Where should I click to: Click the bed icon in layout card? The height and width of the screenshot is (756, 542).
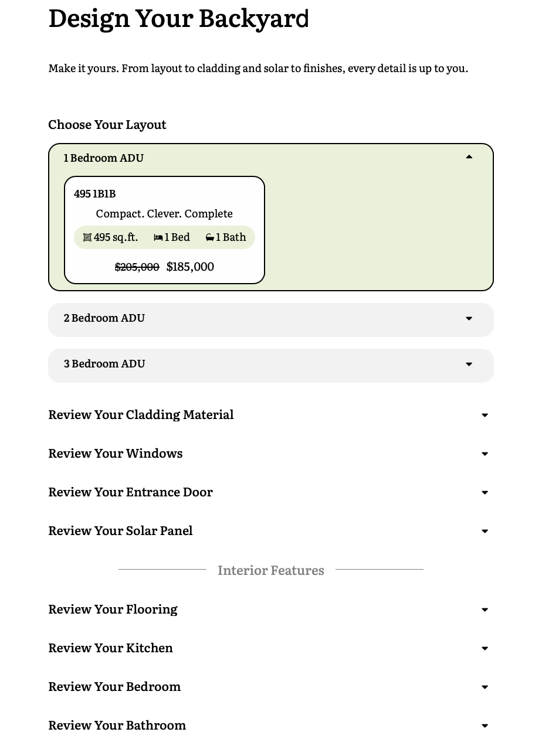tap(158, 237)
